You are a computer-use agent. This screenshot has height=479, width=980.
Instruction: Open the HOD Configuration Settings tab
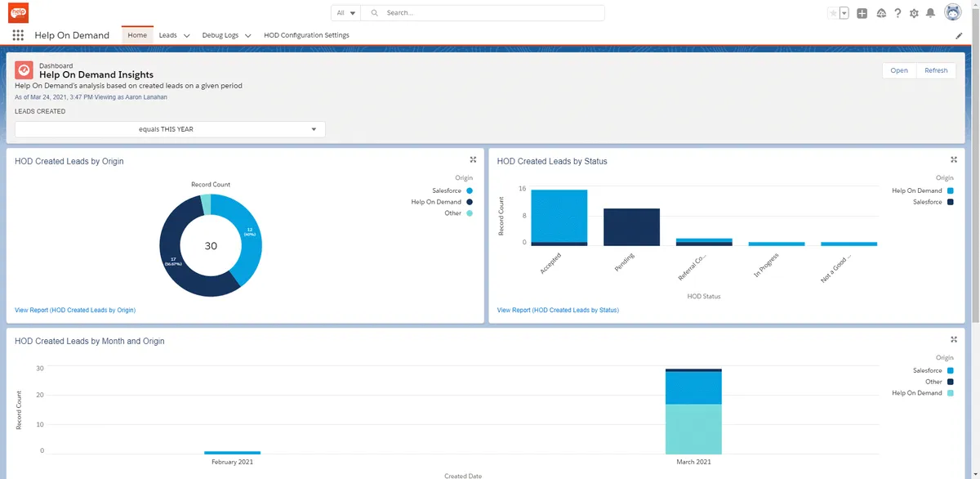306,35
